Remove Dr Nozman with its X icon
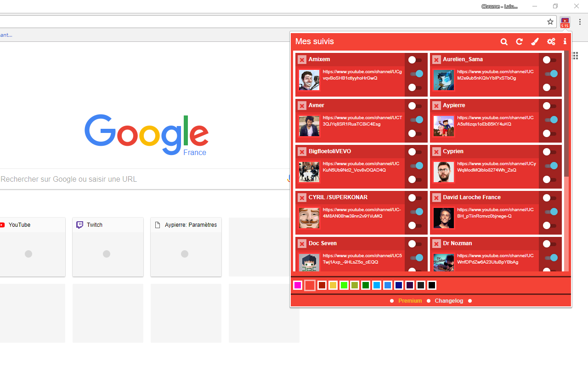This screenshot has width=588, height=368. pos(436,244)
